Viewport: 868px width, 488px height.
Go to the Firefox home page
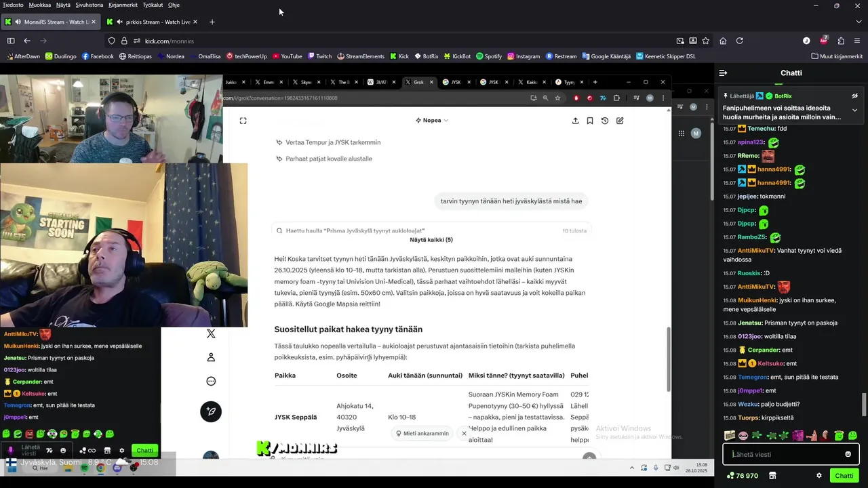[723, 41]
